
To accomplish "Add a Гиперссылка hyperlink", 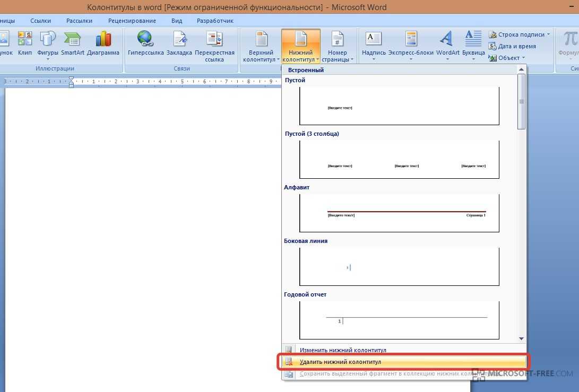I will coord(145,43).
